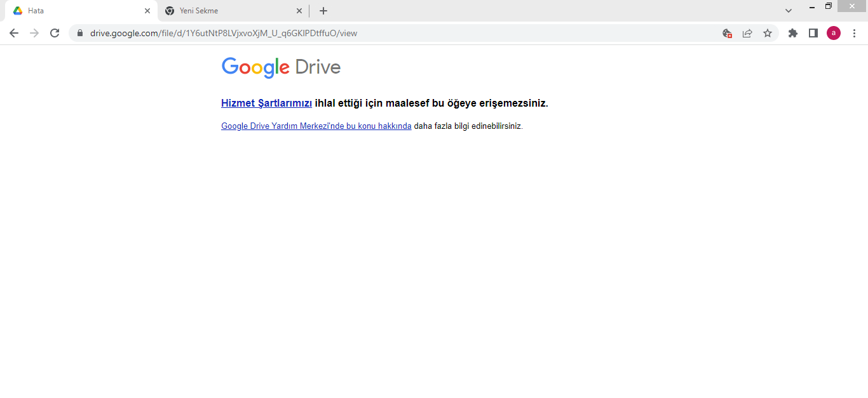The image size is (868, 398).
Task: Switch to the Yeni Sekme tab
Action: click(x=233, y=11)
